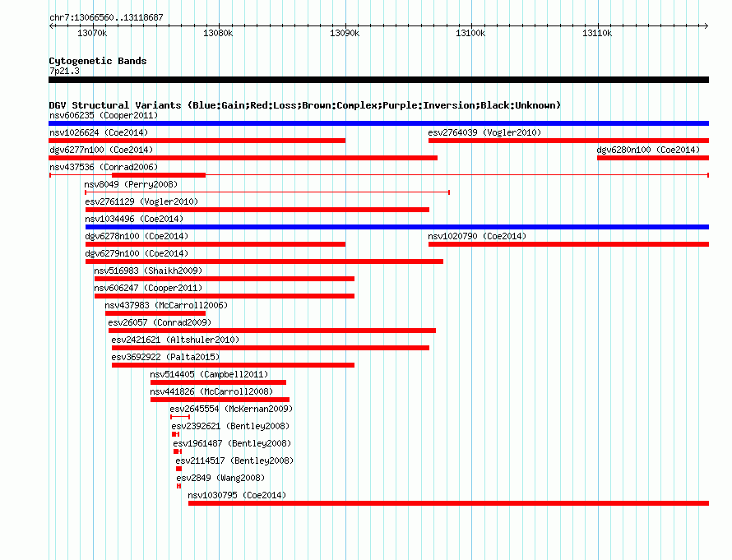Click the esv2114517 (Bentley2008) label
Screen dimensions: 732x560
[x=235, y=460]
